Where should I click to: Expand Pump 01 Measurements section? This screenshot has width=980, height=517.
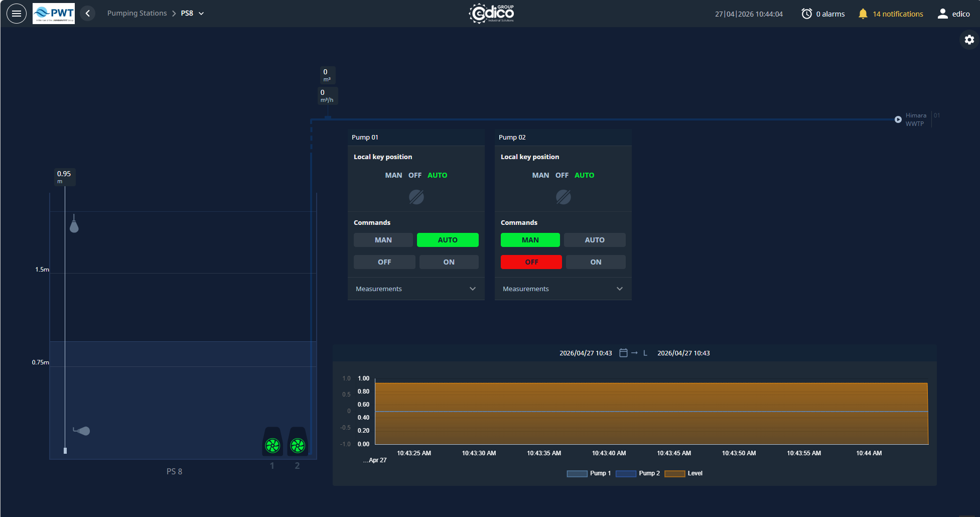(x=472, y=289)
